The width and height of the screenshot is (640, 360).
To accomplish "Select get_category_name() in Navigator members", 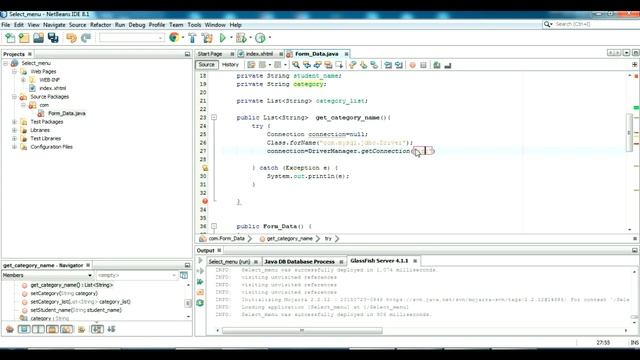I will 71,285.
